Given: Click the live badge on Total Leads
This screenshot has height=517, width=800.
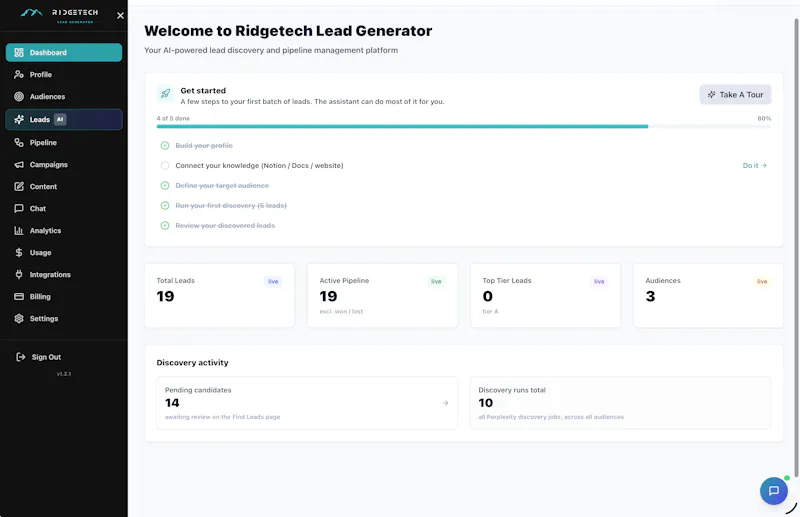Looking at the screenshot, I should (x=273, y=281).
